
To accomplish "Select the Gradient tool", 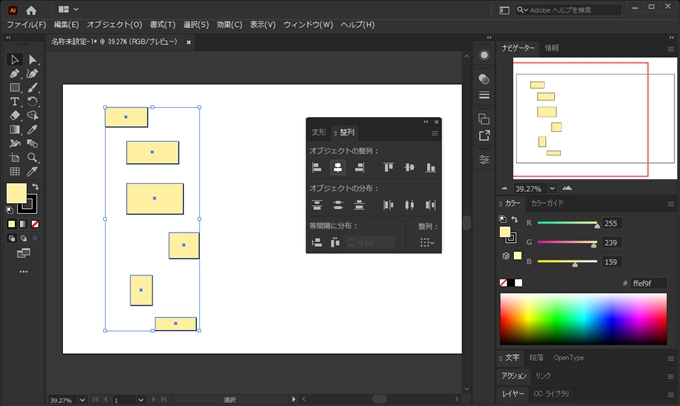I will 14,129.
